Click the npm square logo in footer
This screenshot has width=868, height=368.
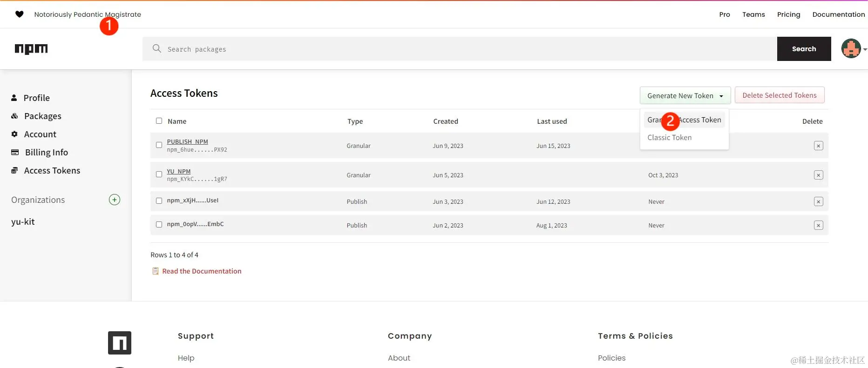click(120, 343)
